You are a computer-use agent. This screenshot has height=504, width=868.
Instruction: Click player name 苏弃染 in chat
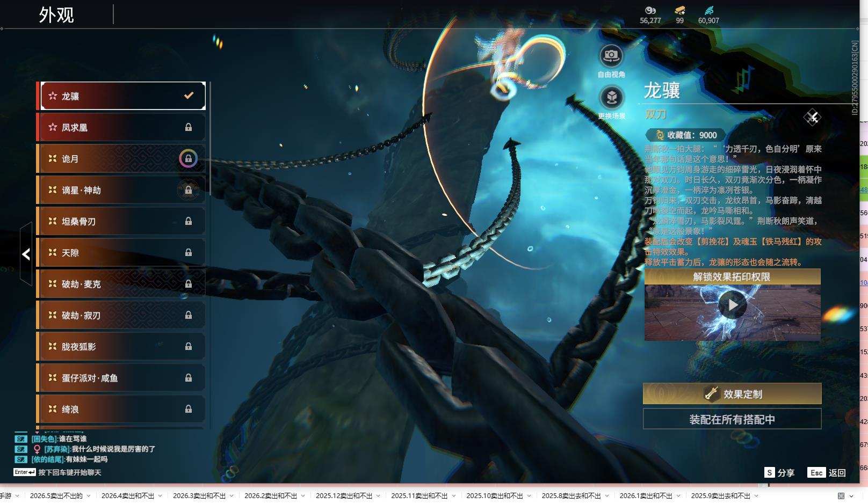[57, 449]
